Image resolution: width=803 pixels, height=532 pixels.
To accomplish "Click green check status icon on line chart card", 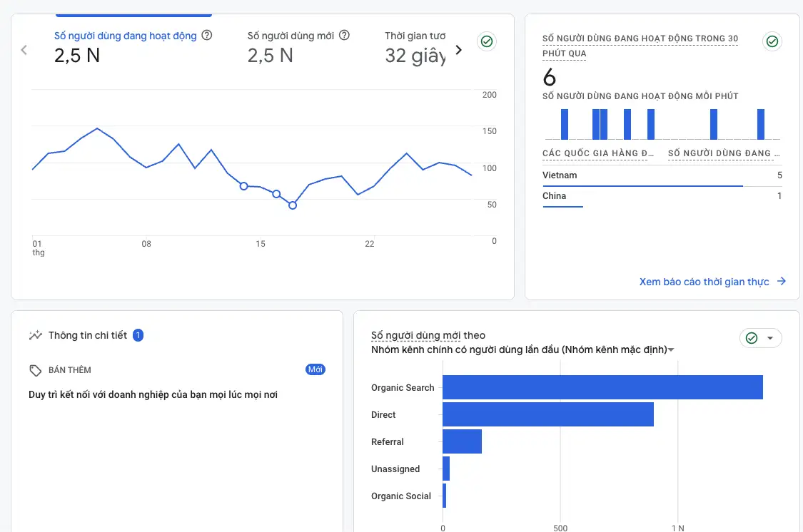I will [x=487, y=41].
